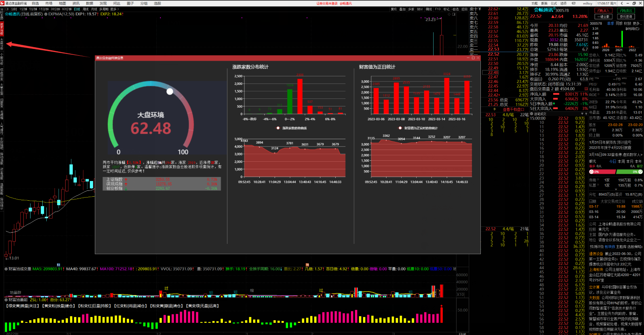Screen dimensions: 644x335
Task: Click the 通达信 app logo icon
Action: (x=3, y=3)
